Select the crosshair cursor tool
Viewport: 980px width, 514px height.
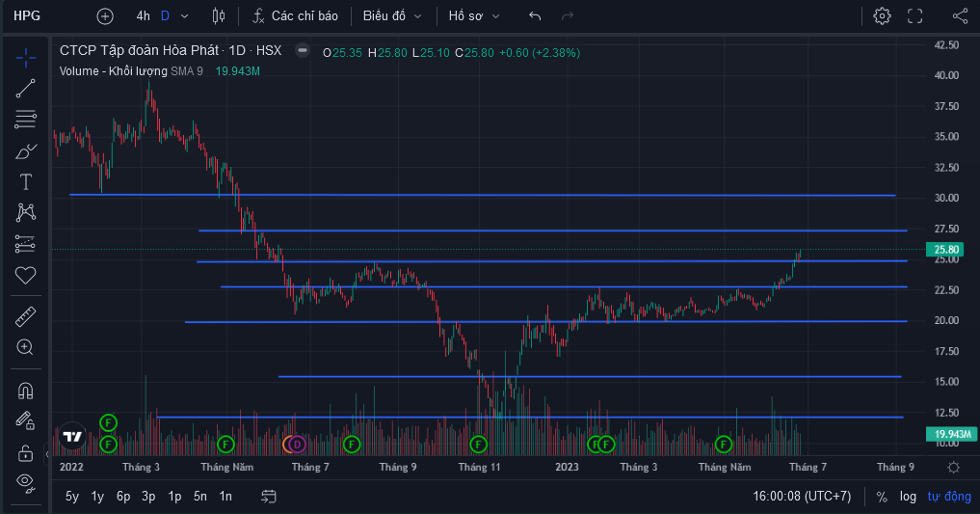pos(26,58)
